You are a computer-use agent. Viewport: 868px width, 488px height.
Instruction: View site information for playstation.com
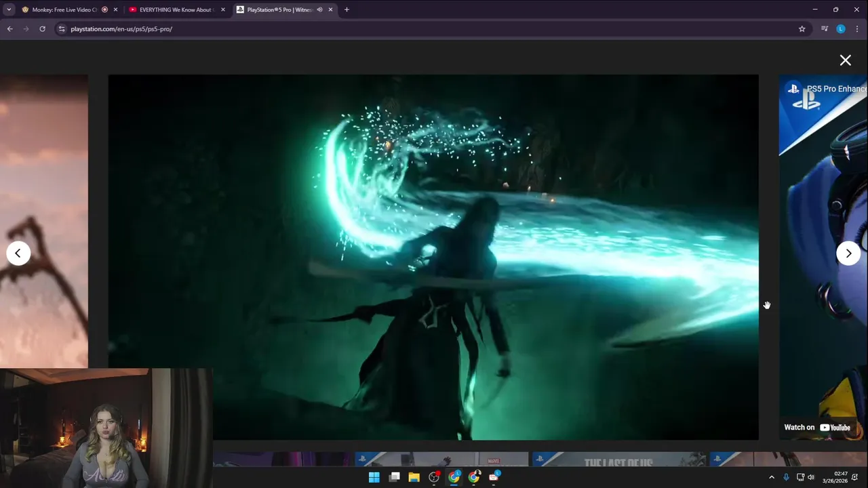click(x=62, y=29)
